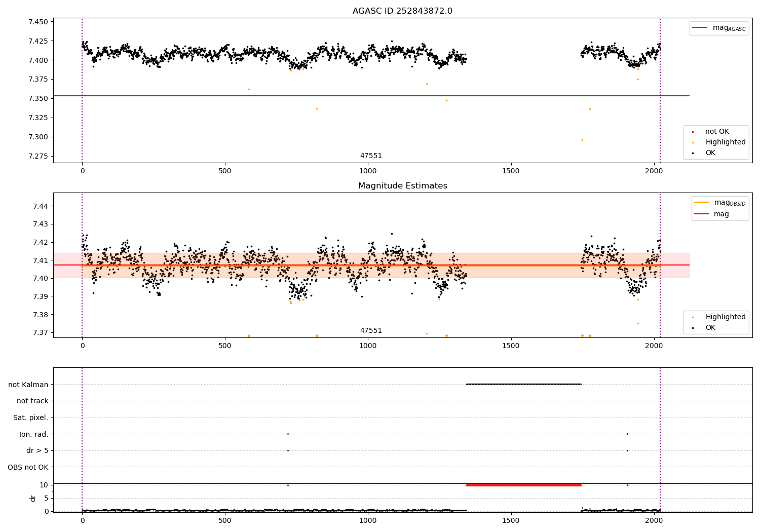This screenshot has height=532, width=760.
Task: Click the 5 tick on dr axis
Action: (x=46, y=499)
